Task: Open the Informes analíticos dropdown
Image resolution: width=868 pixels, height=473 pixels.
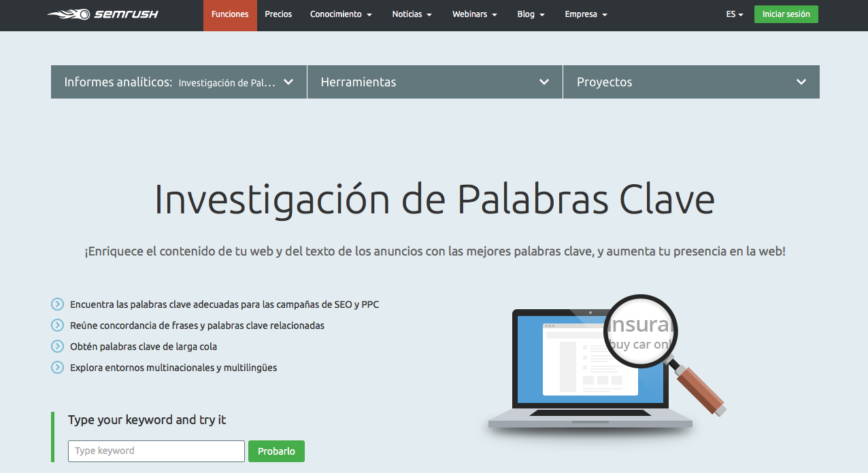Action: point(178,82)
